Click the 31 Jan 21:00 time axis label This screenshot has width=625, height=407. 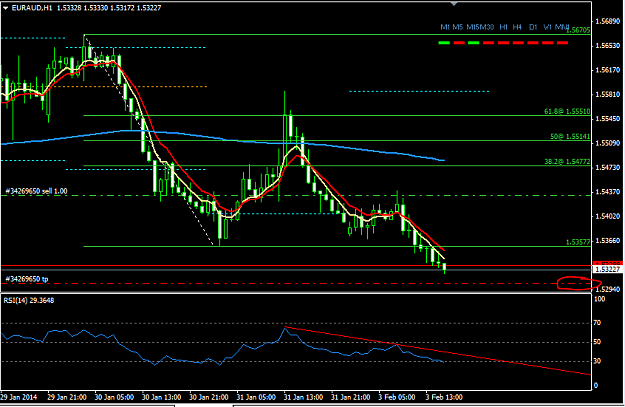point(350,397)
